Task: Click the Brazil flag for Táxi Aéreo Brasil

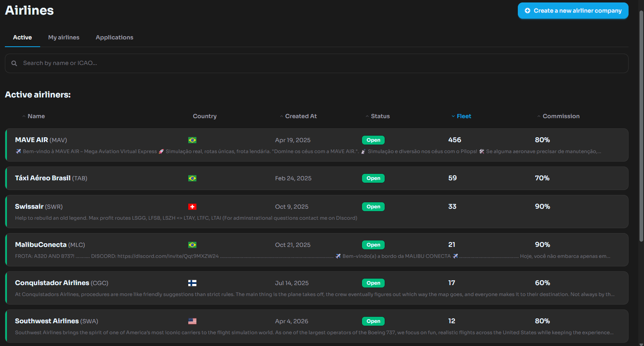Action: point(192,178)
